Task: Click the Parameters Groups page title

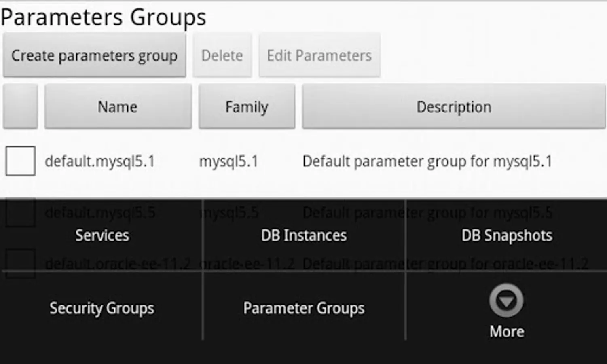Action: click(104, 17)
